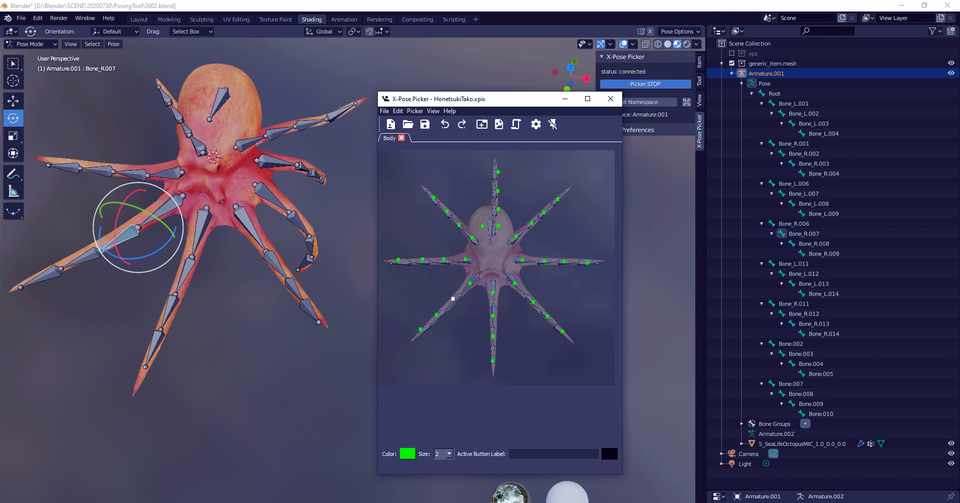Select the Cursor tool in Blender toolbar
Viewport: 960px width, 503px height.
[13, 81]
